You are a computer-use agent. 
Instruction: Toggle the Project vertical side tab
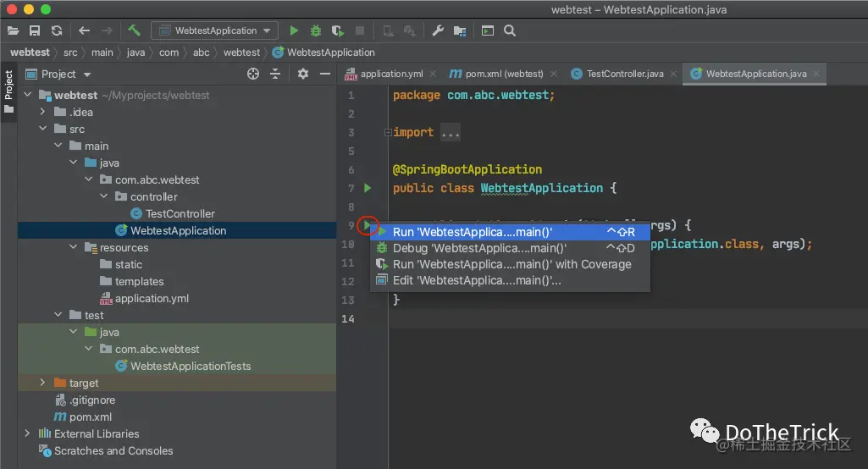click(x=8, y=92)
